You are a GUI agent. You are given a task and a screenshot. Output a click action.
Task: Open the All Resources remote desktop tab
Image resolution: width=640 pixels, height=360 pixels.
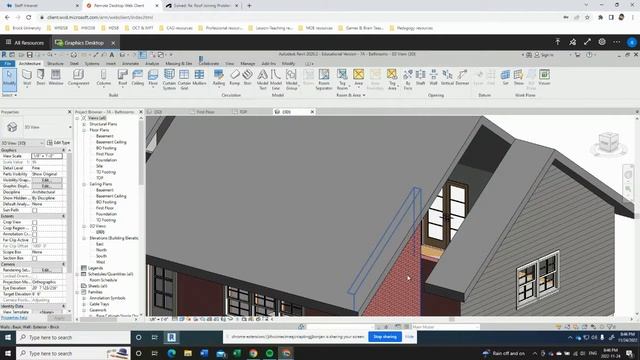[x=25, y=42]
